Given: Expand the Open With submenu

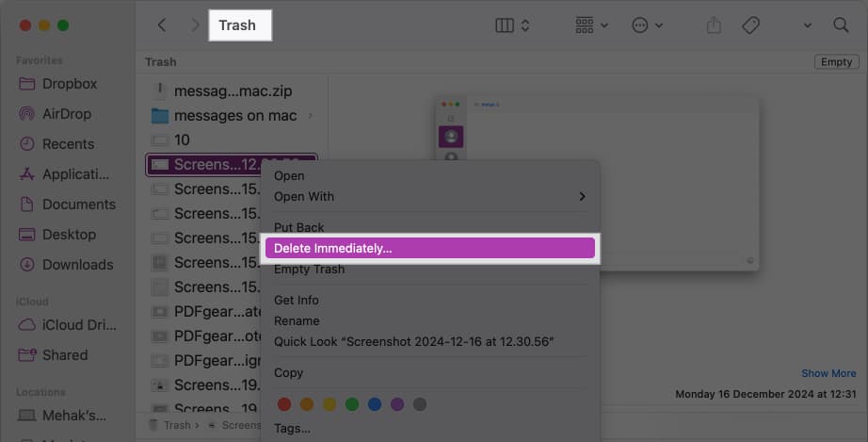Looking at the screenshot, I should (x=430, y=197).
